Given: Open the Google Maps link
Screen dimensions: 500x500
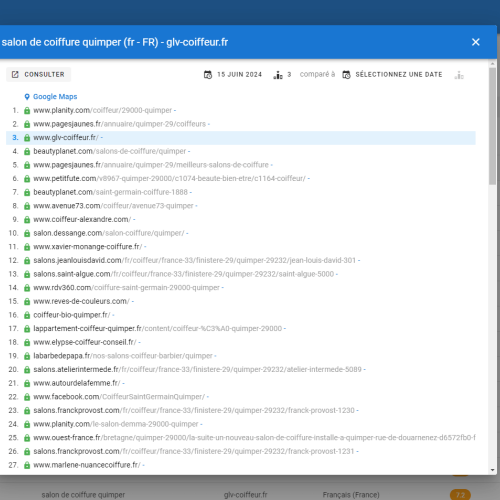Looking at the screenshot, I should click(55, 97).
